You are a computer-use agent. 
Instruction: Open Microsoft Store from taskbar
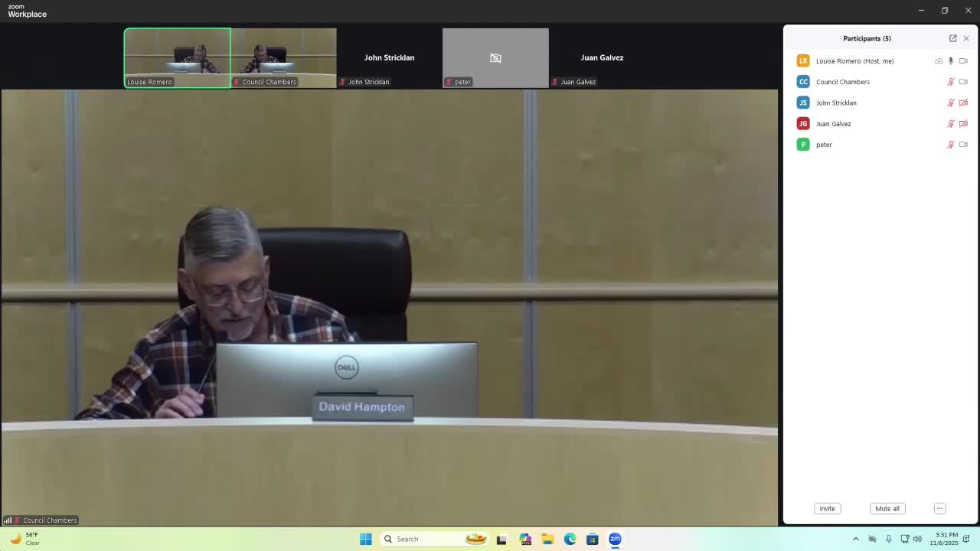(x=593, y=539)
